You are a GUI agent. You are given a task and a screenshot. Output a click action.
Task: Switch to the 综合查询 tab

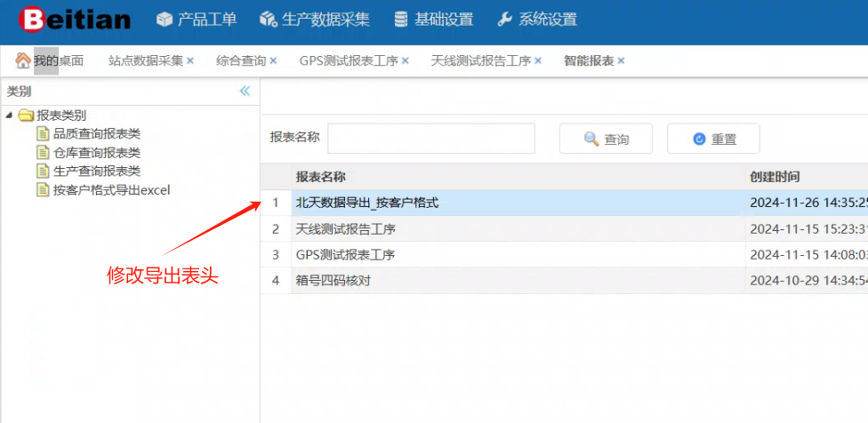(241, 60)
